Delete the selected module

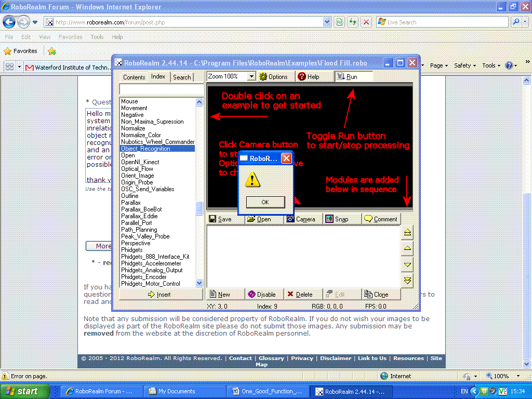pos(300,294)
